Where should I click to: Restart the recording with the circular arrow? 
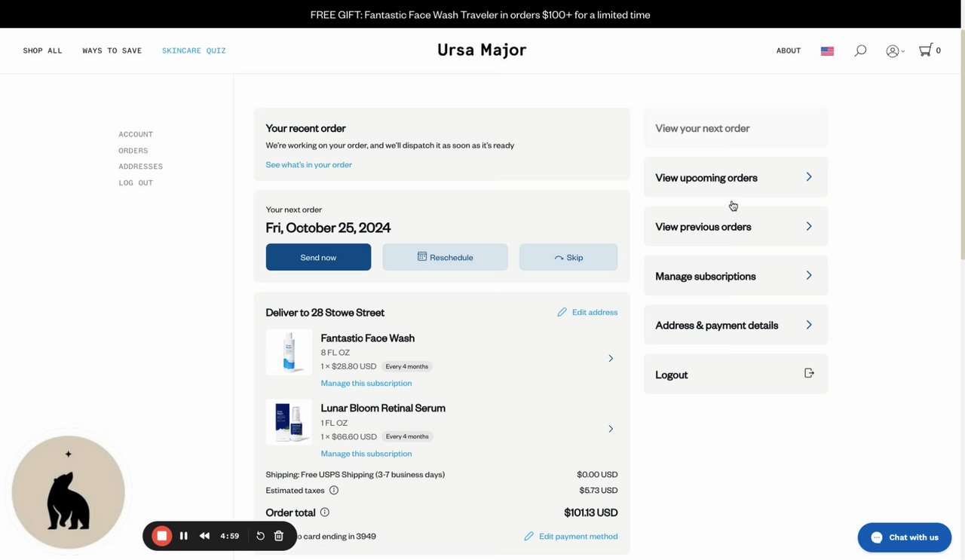click(x=260, y=536)
